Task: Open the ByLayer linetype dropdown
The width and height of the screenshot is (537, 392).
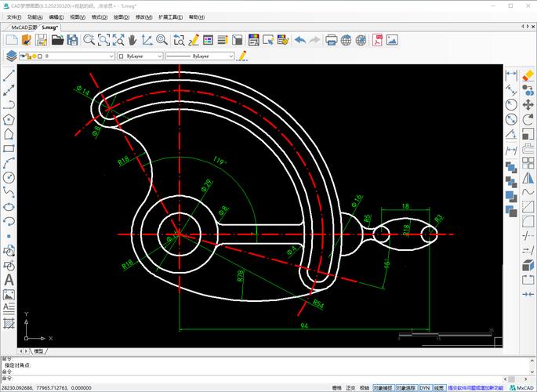Action: (200, 56)
